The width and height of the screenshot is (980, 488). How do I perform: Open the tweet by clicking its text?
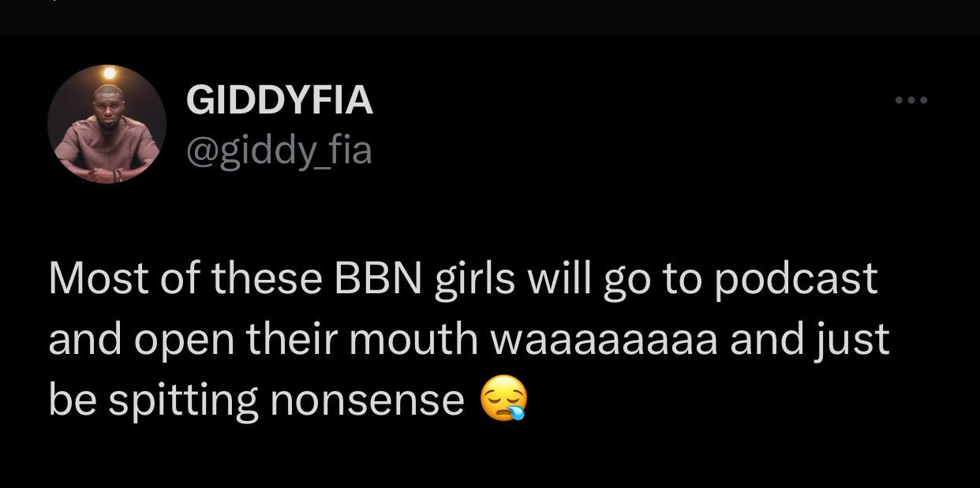pos(469,340)
